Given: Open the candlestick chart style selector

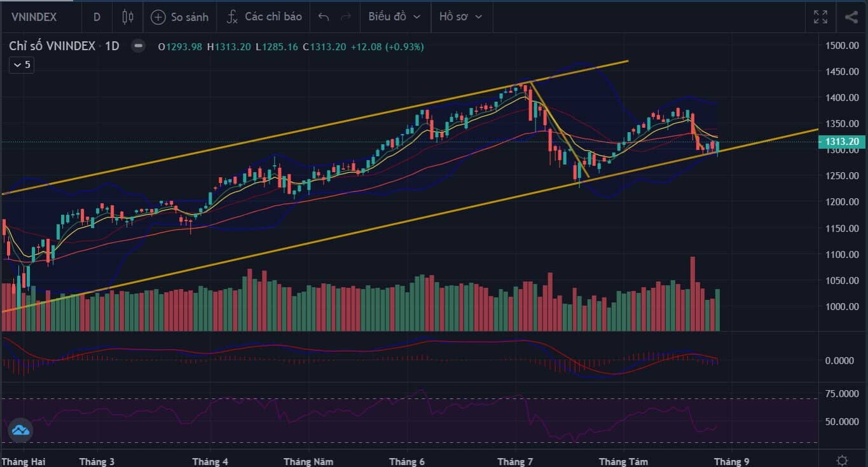Looking at the screenshot, I should pos(128,17).
